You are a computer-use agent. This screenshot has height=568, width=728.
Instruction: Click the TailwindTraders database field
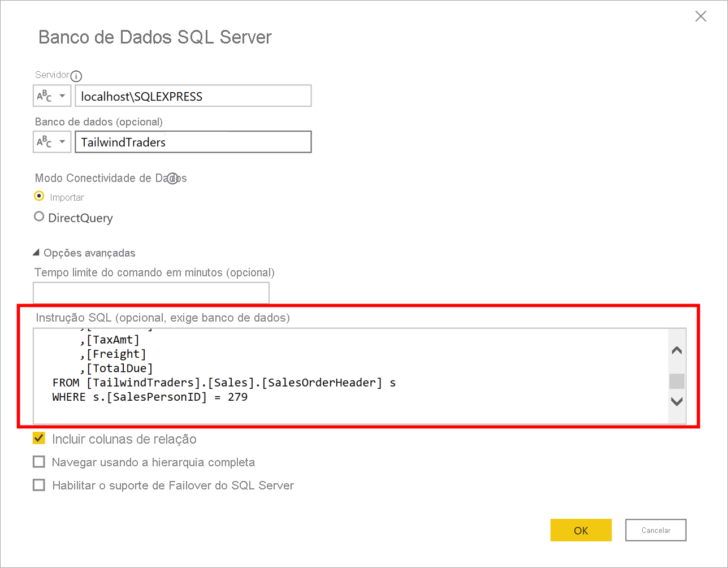(x=193, y=142)
